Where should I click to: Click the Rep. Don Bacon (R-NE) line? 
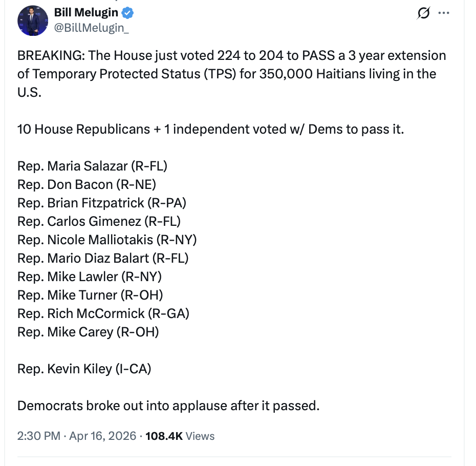(x=86, y=184)
